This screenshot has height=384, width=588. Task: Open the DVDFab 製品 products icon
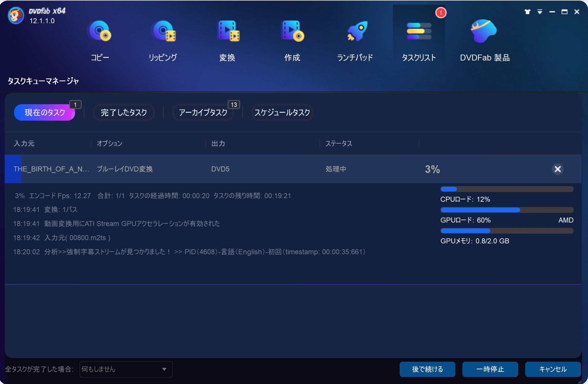[484, 31]
